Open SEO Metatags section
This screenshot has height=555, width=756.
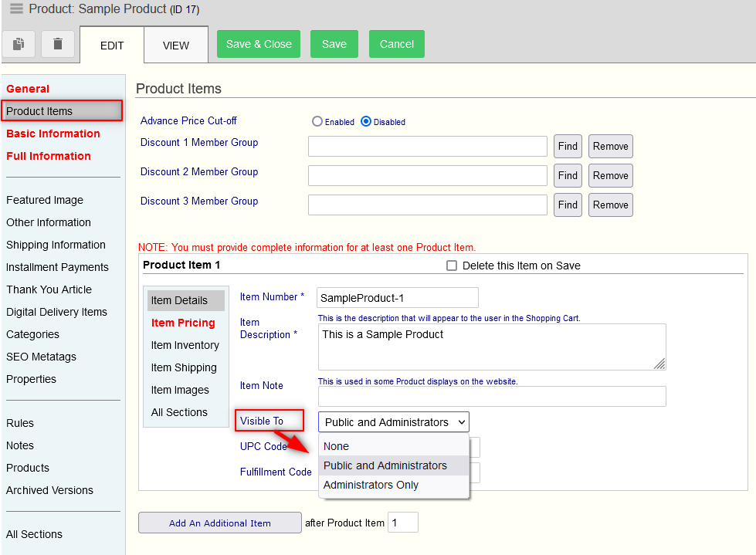[x=42, y=357]
